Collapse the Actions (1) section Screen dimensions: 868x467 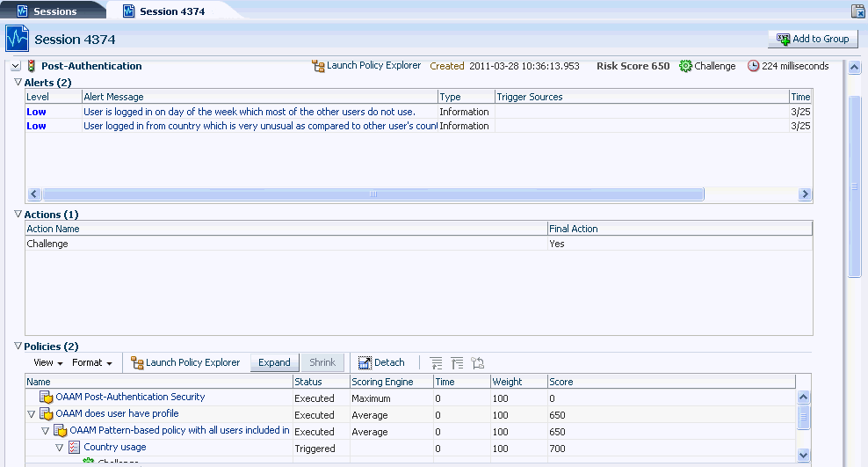click(x=18, y=214)
